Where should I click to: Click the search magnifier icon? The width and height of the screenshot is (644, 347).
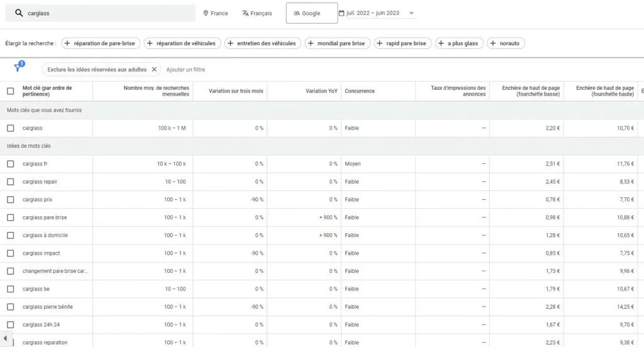coord(19,13)
